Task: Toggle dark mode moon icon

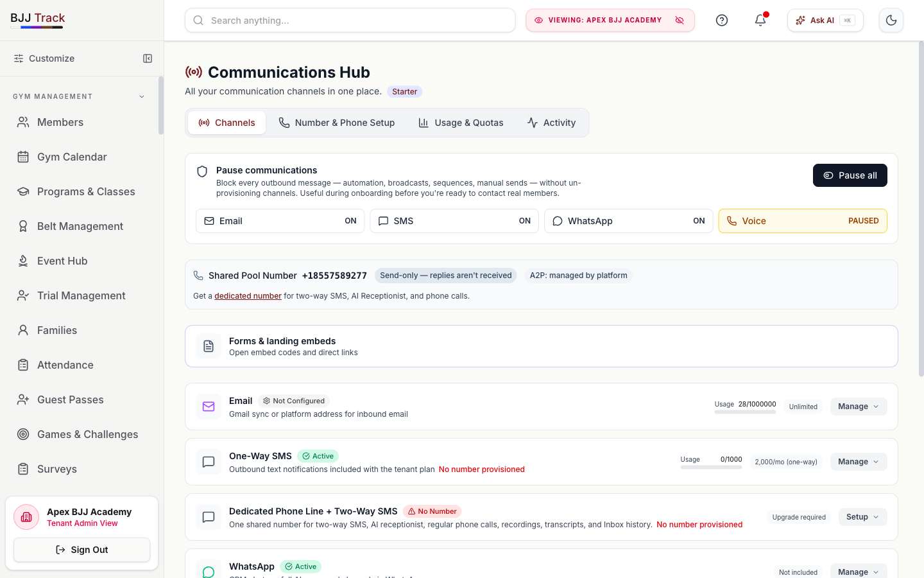Action: [891, 21]
